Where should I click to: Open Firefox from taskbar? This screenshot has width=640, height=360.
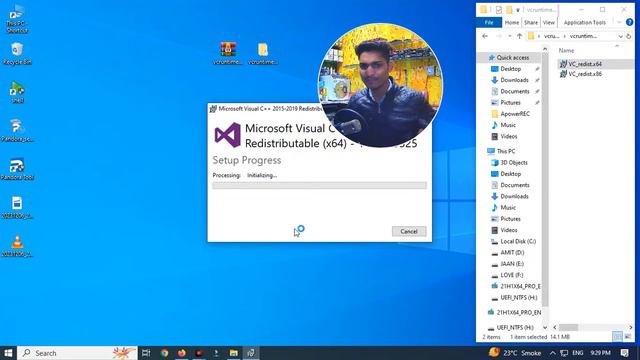click(182, 353)
